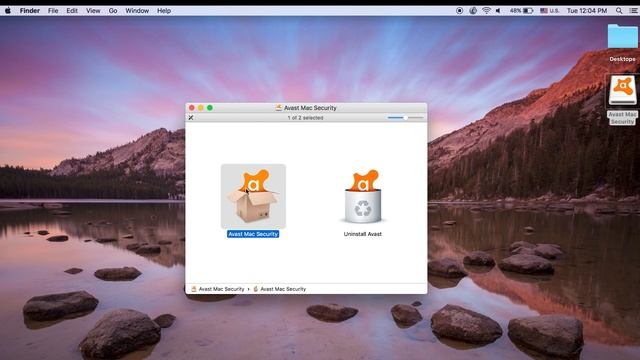Click the green zoom button on Avast window
Viewport: 640px width, 360px height.
coord(210,108)
